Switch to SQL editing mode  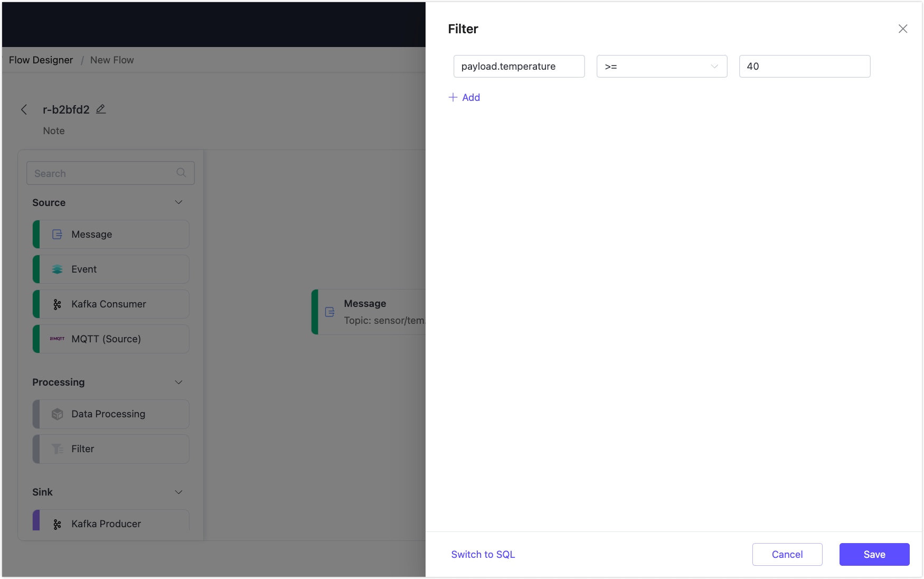pos(483,554)
